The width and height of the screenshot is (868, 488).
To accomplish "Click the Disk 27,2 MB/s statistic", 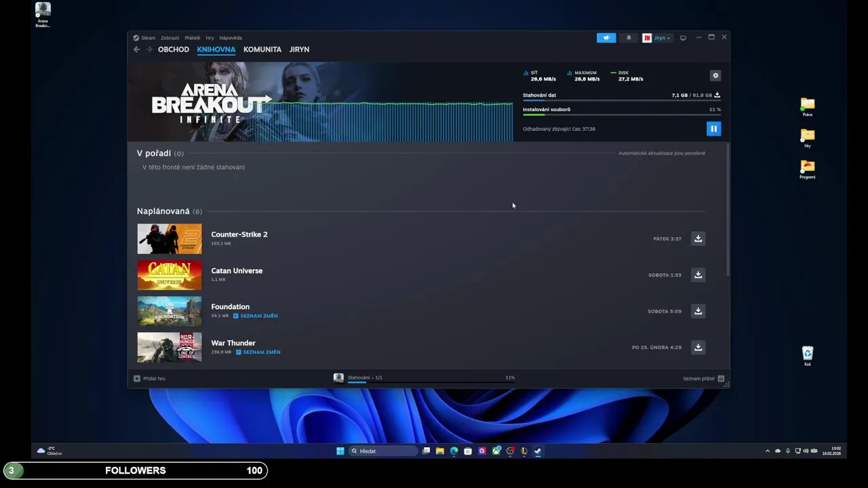I will 627,76.
